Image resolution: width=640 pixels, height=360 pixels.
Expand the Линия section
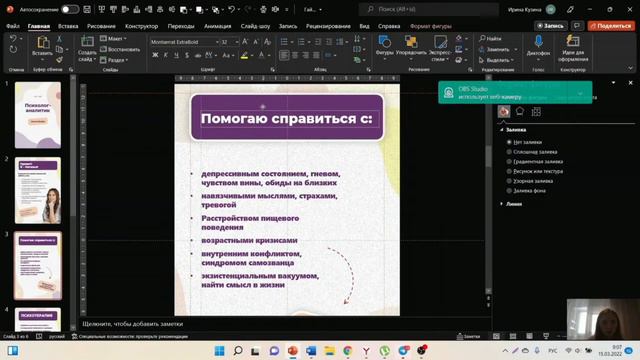coord(502,204)
